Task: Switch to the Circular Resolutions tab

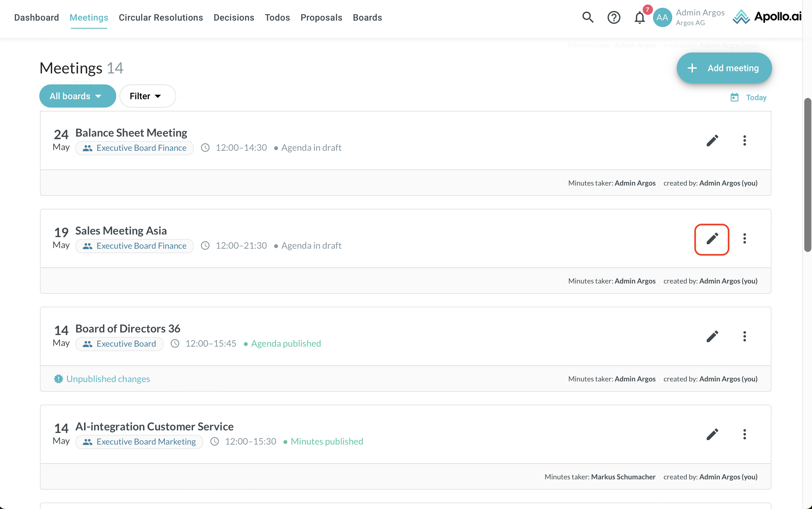Action: click(x=161, y=17)
